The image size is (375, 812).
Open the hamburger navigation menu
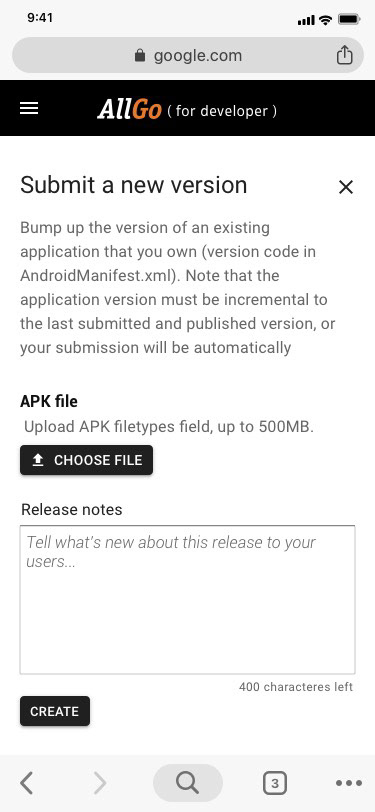(x=29, y=108)
